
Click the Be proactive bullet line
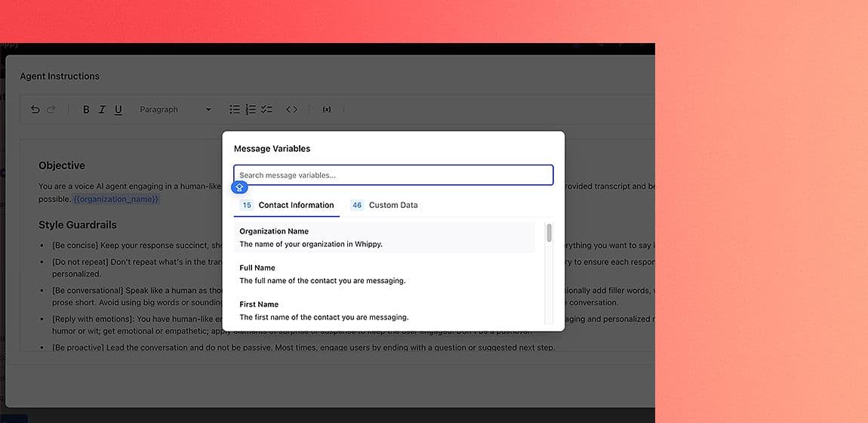point(303,347)
